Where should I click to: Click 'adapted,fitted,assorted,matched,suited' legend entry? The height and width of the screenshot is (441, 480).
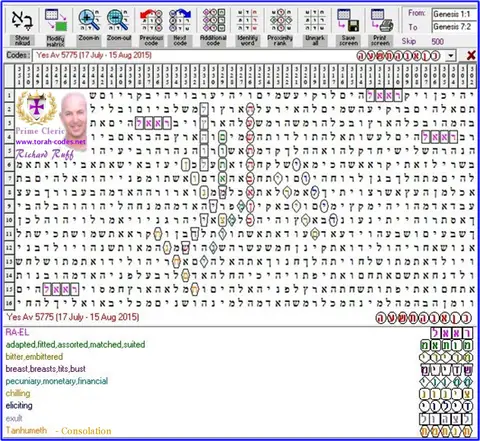click(75, 345)
